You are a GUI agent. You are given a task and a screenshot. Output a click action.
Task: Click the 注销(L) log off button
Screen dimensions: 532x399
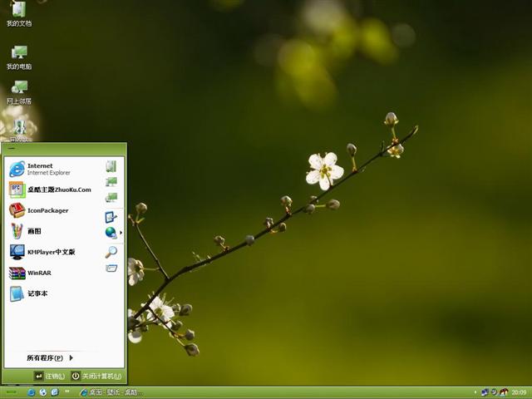point(50,377)
